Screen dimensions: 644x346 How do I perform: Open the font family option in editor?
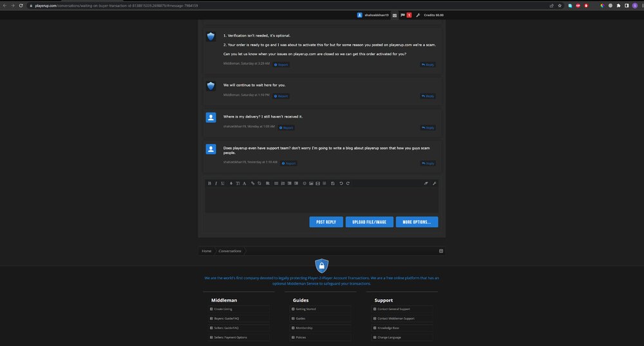pos(244,183)
